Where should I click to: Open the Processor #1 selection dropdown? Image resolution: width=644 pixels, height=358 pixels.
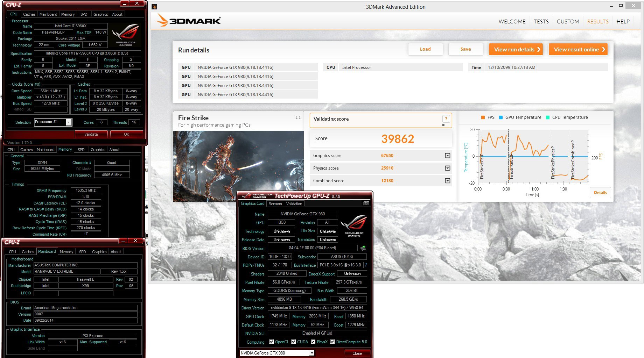[x=69, y=122]
